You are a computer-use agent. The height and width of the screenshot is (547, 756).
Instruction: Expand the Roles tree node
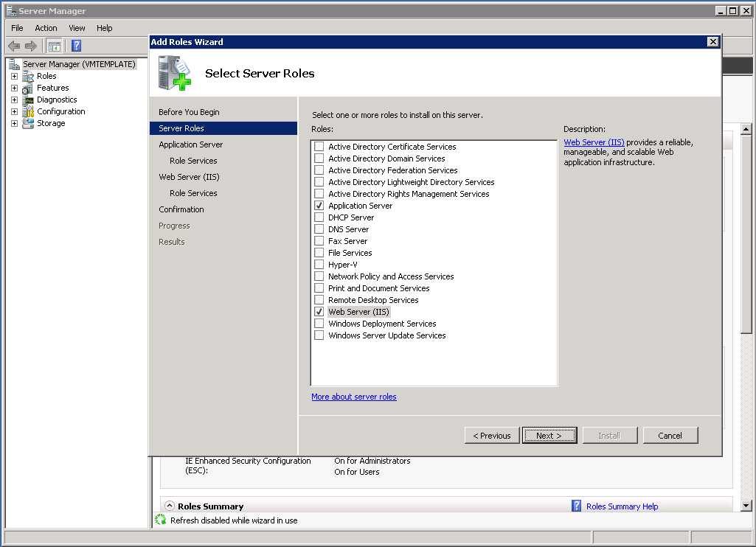(15, 76)
